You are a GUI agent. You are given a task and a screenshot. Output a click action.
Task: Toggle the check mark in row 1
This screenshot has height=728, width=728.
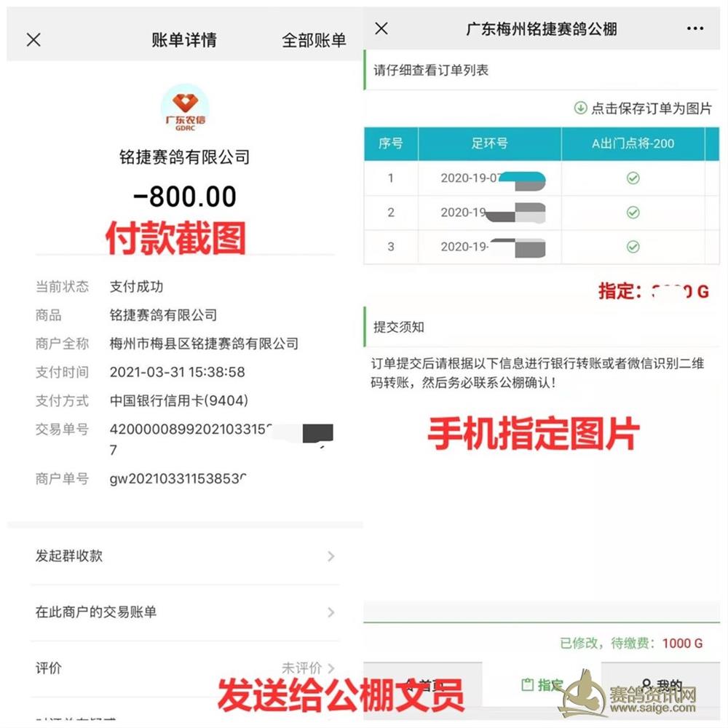(633, 178)
